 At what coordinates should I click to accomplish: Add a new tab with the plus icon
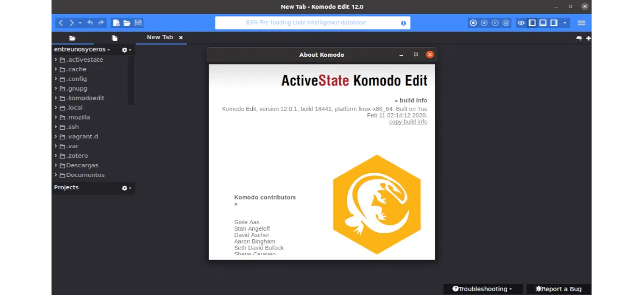click(x=589, y=38)
